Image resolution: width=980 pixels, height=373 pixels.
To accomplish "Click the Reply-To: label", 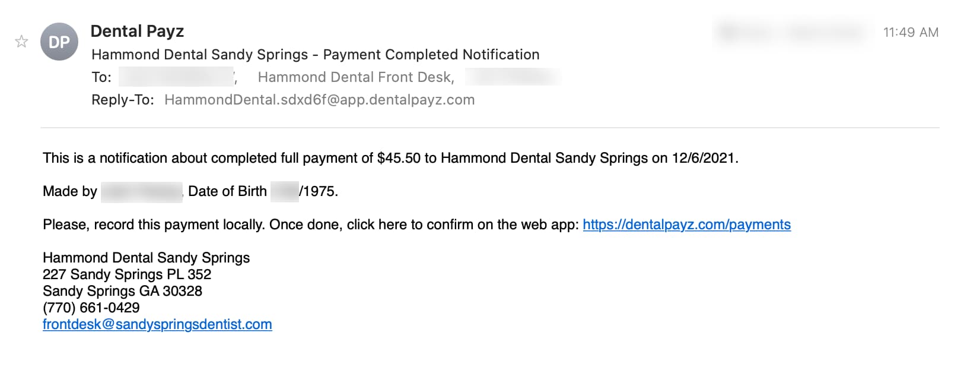I will 123,100.
